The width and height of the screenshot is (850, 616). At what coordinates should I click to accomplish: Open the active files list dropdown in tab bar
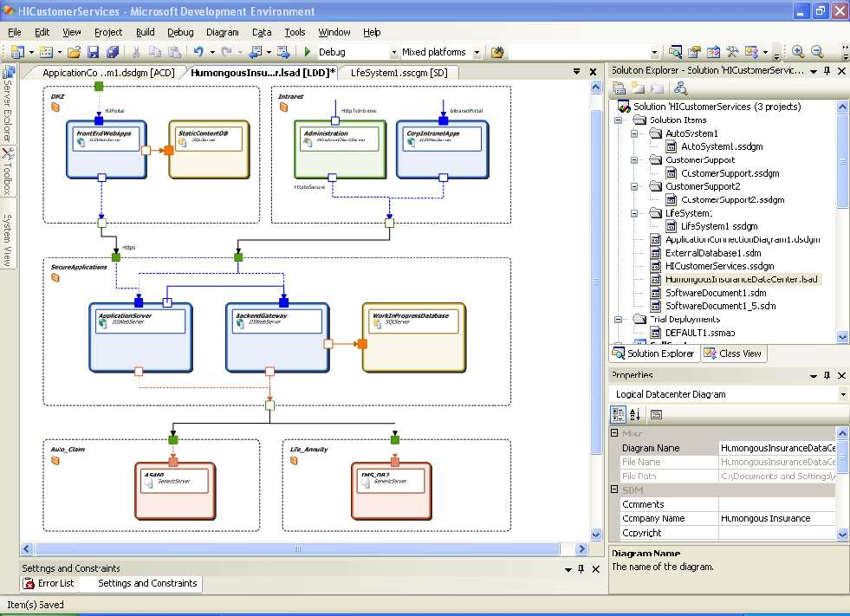576,71
